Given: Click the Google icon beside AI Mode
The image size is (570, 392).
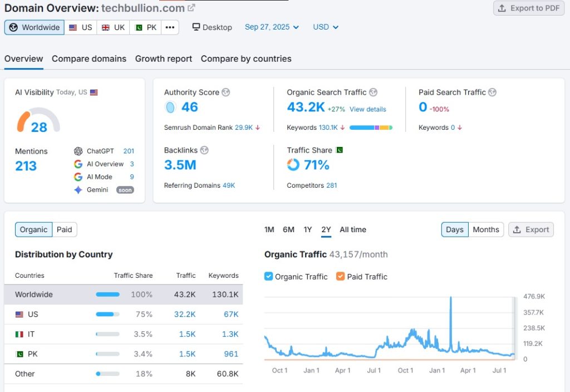Looking at the screenshot, I should [x=78, y=177].
